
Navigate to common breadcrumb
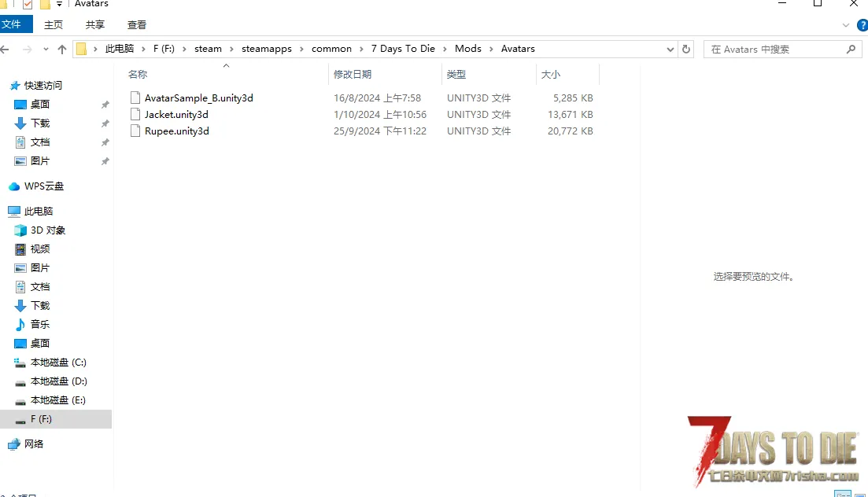pos(331,49)
